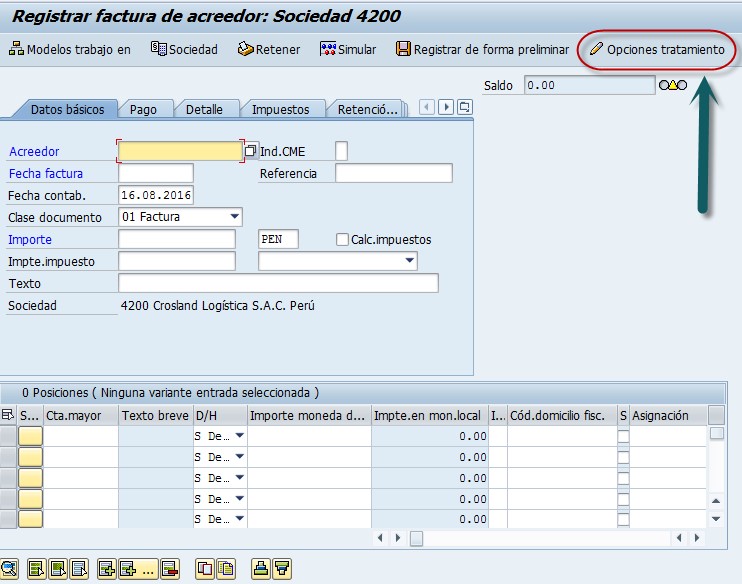Open the D/H dropdown in the fifth row
The width and height of the screenshot is (742, 584).
[x=240, y=519]
